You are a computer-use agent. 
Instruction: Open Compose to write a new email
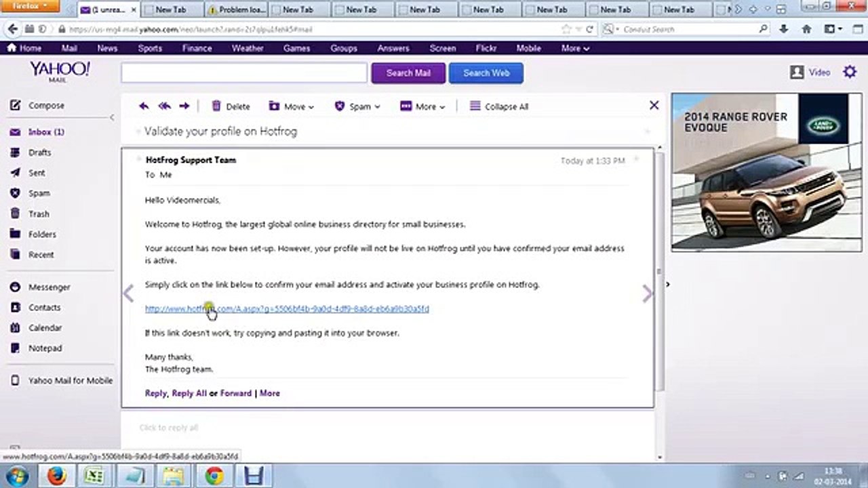(x=37, y=106)
